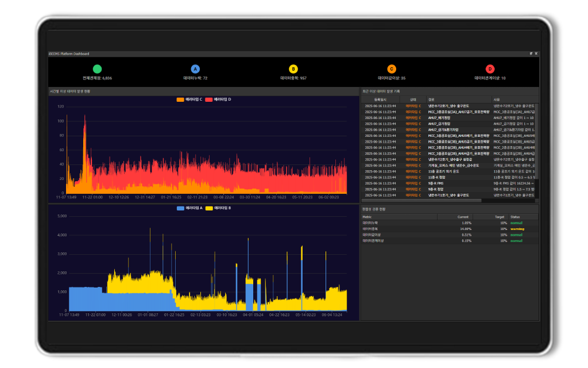This screenshot has height=368, width=588.
Task: Toggle 에러타입 C series in chart legend
Action: pyautogui.click(x=189, y=99)
